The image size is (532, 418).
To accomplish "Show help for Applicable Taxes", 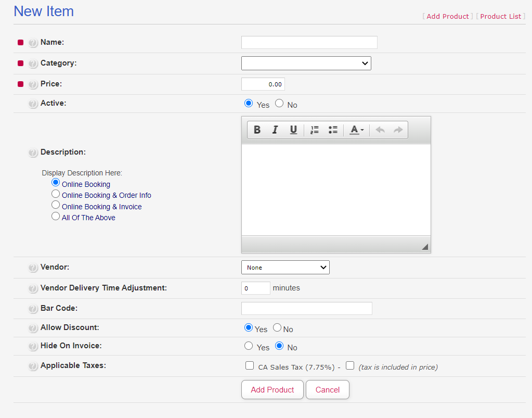I will click(33, 366).
